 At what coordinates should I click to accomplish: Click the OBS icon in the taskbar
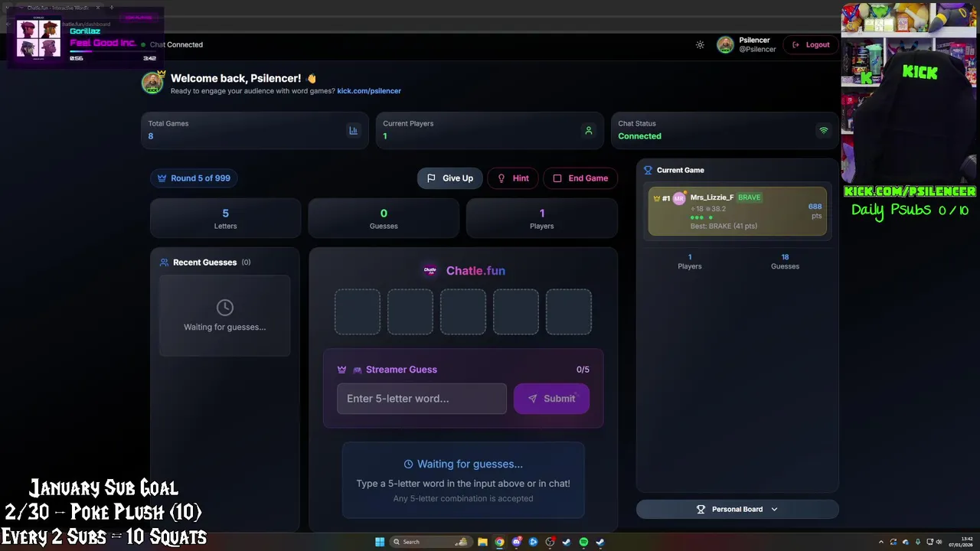[x=550, y=542]
